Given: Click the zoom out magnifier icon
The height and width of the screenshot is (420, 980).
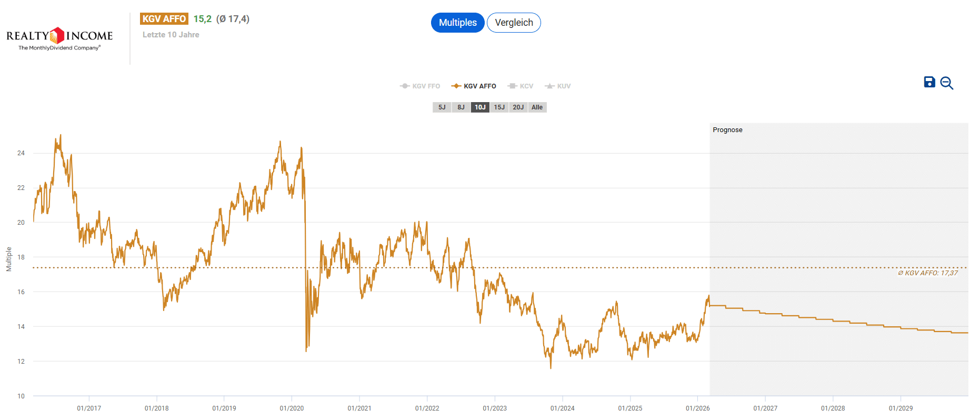Looking at the screenshot, I should click(x=946, y=83).
